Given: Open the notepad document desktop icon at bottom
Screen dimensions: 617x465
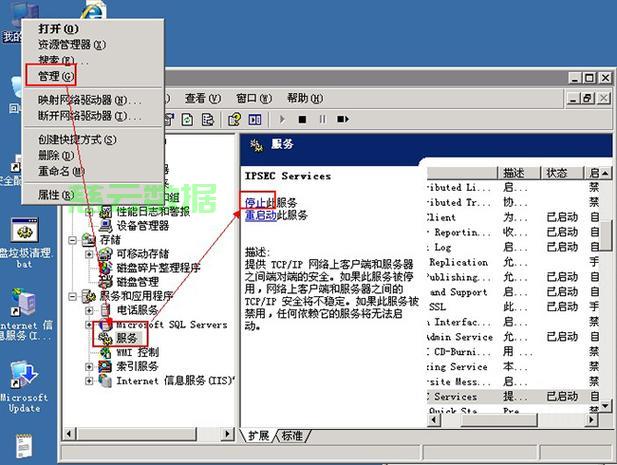Looking at the screenshot, I should [24, 446].
